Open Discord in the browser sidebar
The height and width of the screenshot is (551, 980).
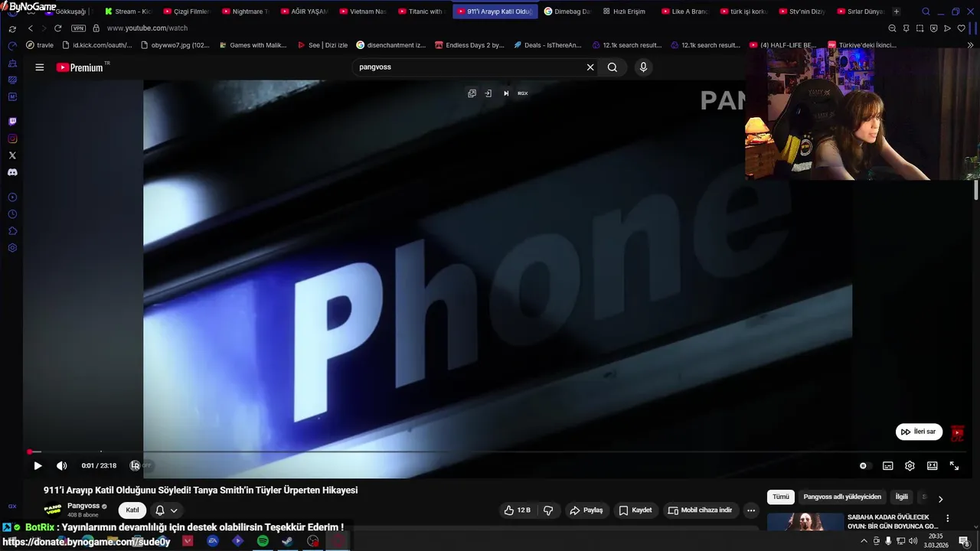pos(12,172)
